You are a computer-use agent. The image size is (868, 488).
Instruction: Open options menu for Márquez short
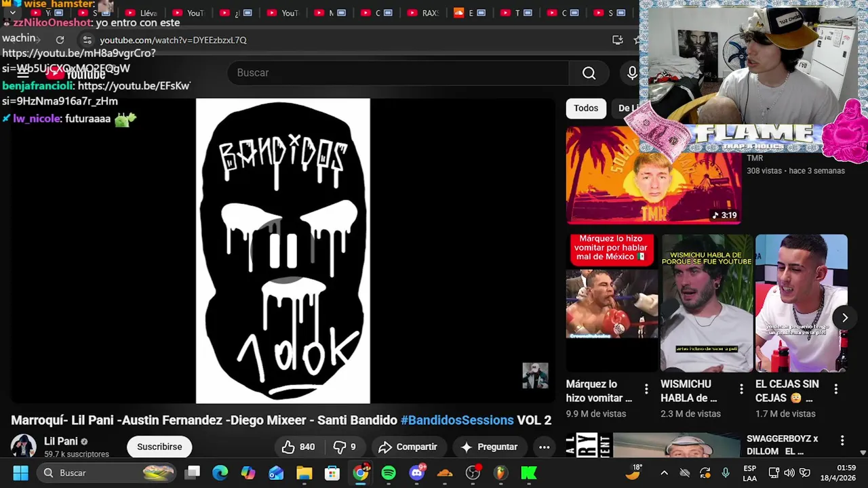(646, 389)
